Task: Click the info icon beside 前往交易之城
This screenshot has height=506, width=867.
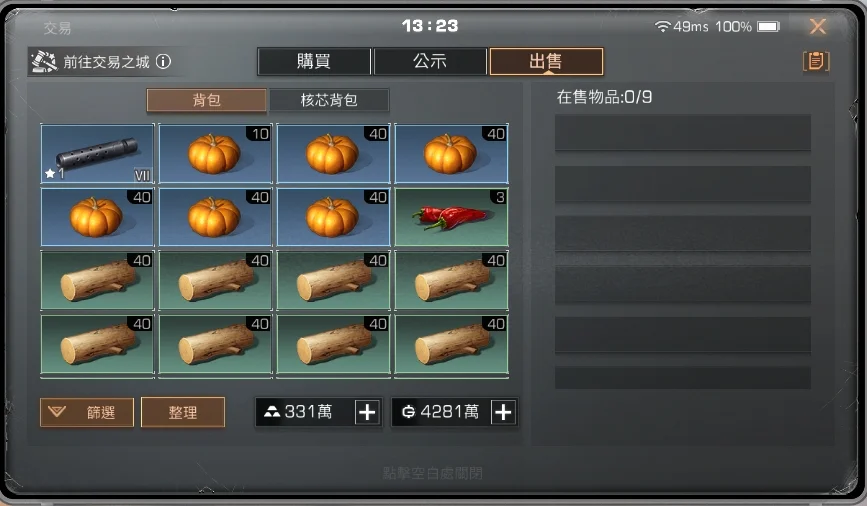Action: [x=163, y=61]
